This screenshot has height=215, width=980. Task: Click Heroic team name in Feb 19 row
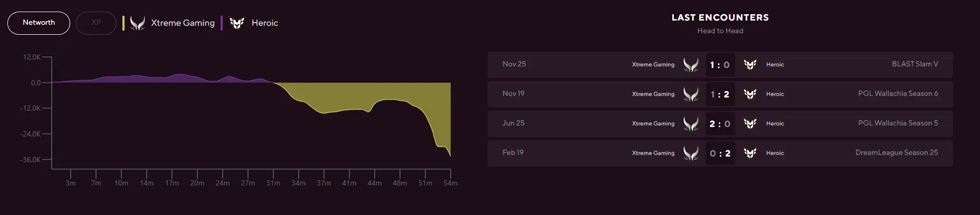[x=775, y=153]
